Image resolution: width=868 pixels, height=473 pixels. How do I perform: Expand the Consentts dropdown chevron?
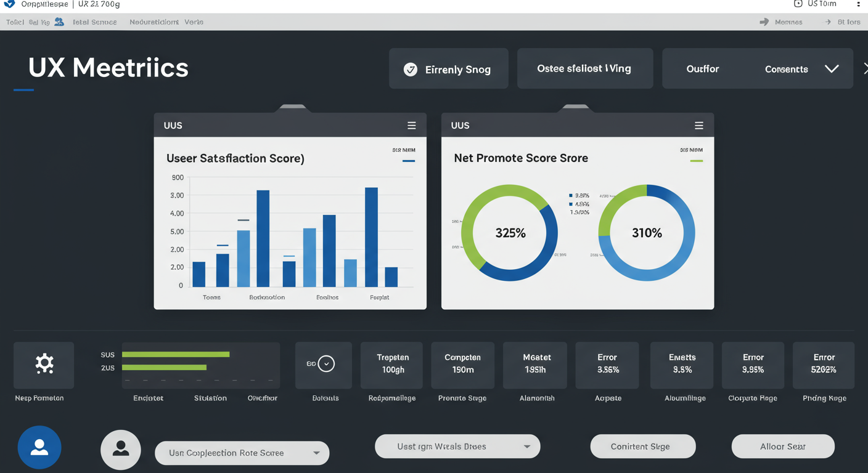click(x=832, y=69)
